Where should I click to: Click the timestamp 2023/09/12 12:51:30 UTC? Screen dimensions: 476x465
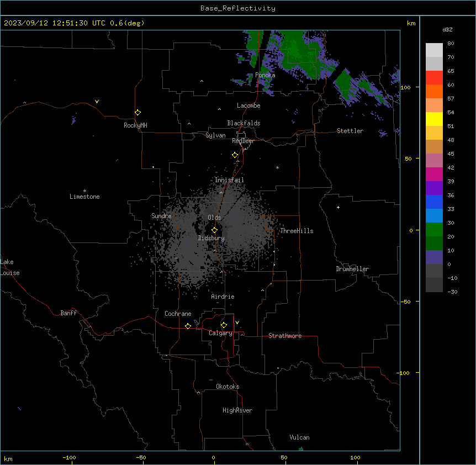(x=54, y=23)
